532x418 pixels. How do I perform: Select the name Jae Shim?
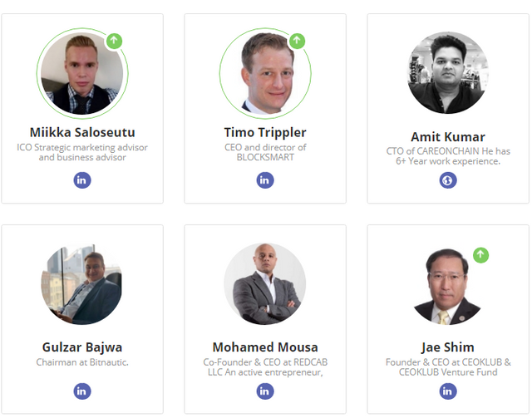(x=448, y=347)
